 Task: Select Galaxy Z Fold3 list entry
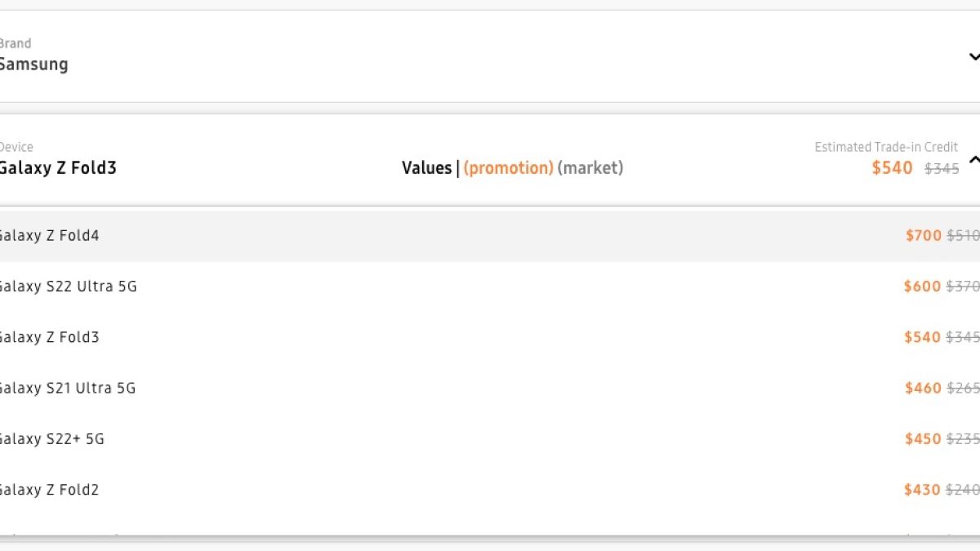(49, 337)
